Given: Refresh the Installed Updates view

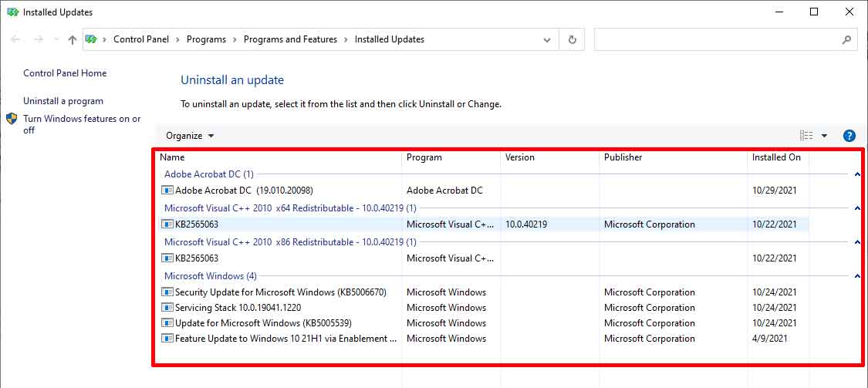Looking at the screenshot, I should [572, 40].
